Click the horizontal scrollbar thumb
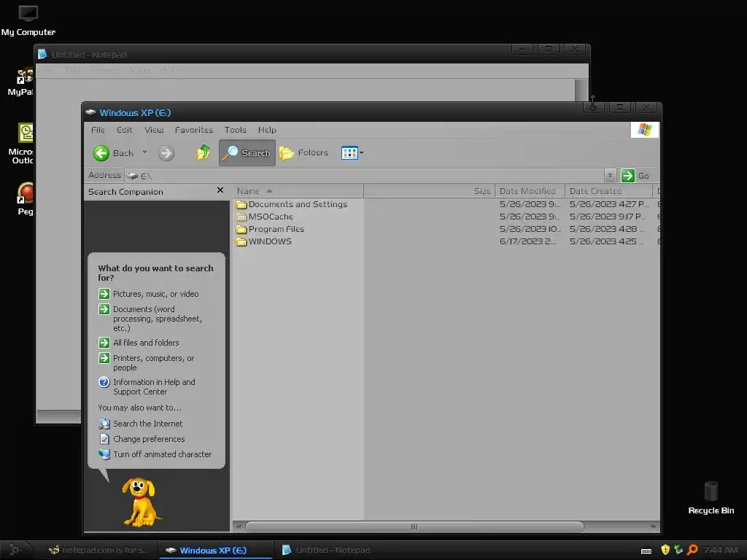This screenshot has width=747, height=560. (x=414, y=526)
